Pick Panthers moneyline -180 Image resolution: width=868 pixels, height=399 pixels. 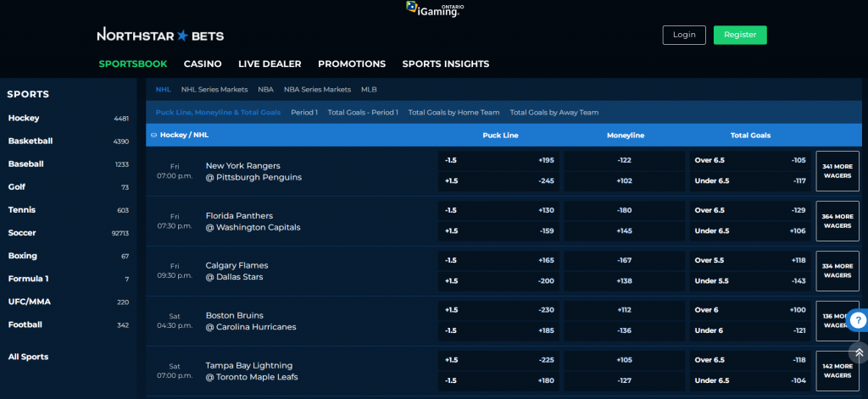pyautogui.click(x=625, y=210)
